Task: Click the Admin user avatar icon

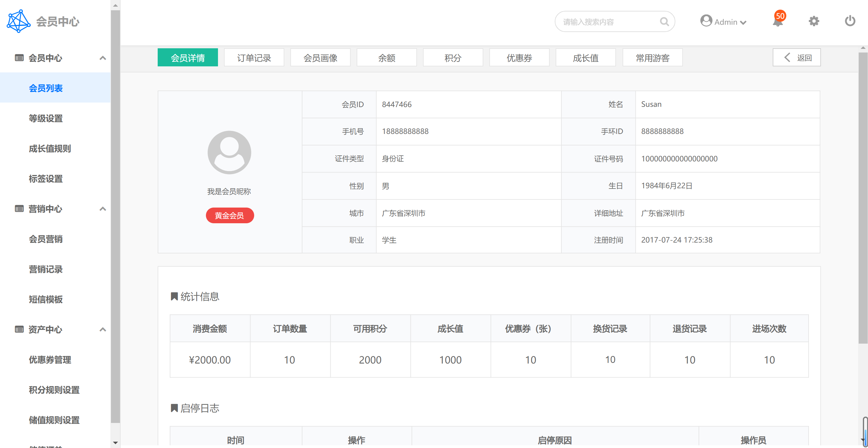Action: [706, 21]
